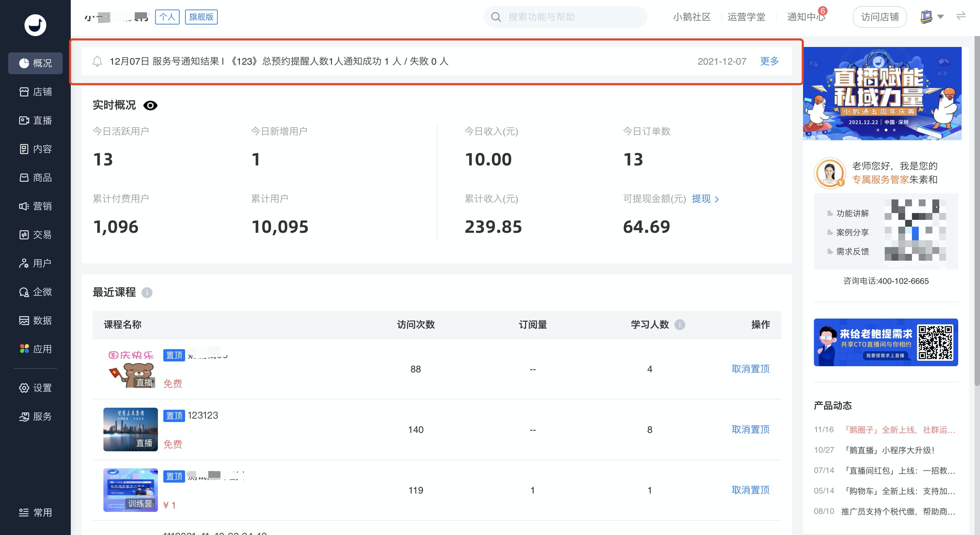Click the red notification badge showing 6
Screen dimensions: 980x535
pos(823,11)
